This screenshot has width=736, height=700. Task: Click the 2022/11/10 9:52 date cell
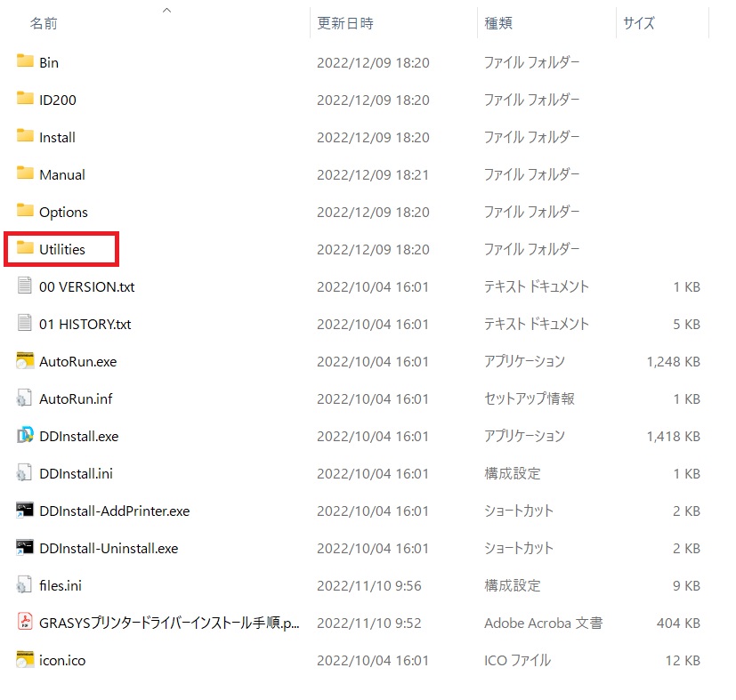369,623
